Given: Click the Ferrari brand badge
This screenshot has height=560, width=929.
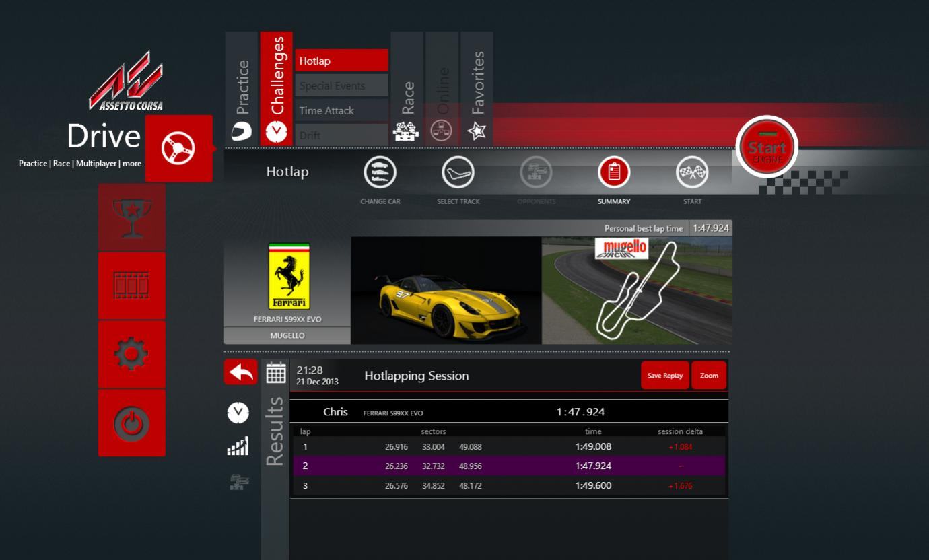Looking at the screenshot, I should click(x=289, y=276).
